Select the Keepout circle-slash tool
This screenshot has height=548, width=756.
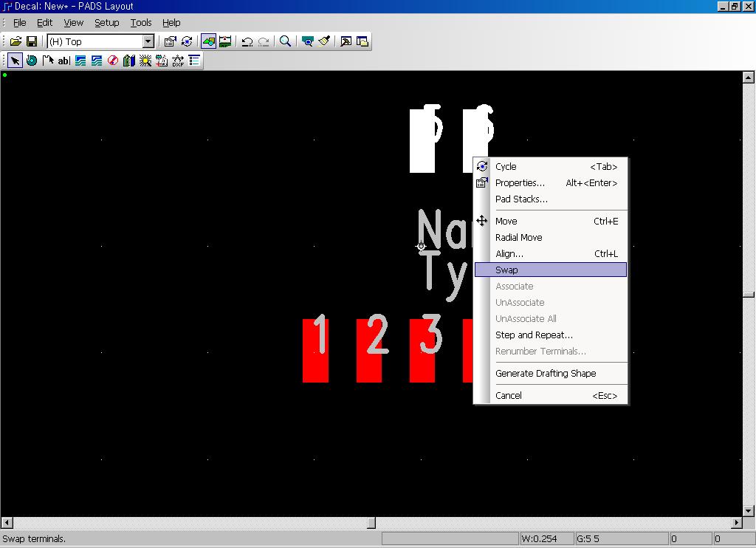coord(113,61)
